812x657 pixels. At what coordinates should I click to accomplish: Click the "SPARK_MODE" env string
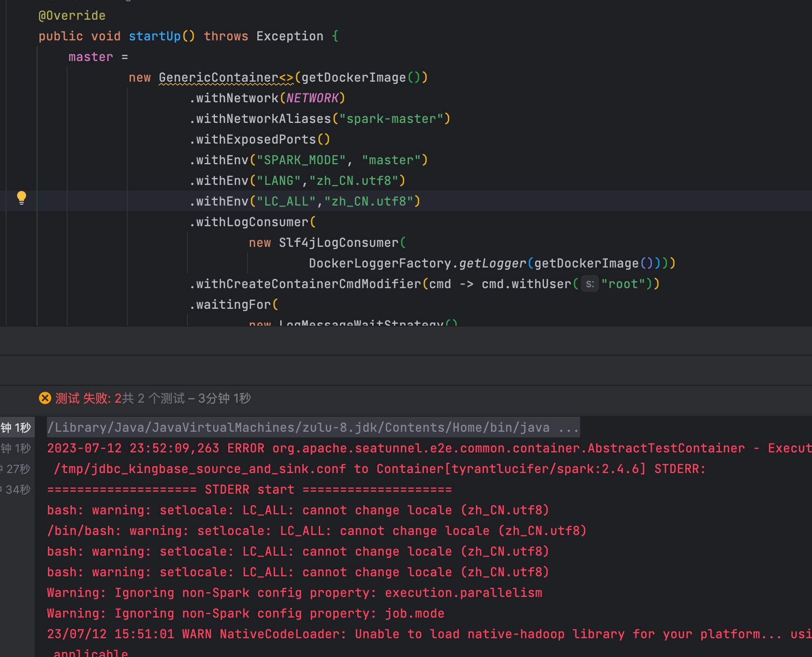(301, 160)
